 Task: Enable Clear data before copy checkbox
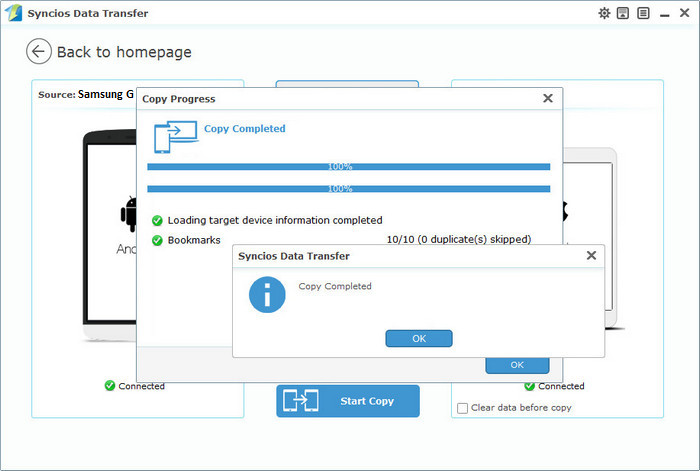pyautogui.click(x=462, y=408)
